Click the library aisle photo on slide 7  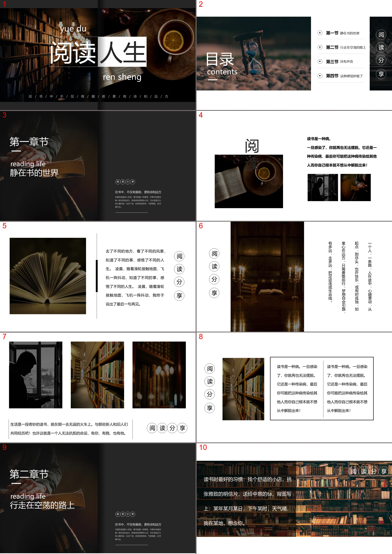pos(97,375)
